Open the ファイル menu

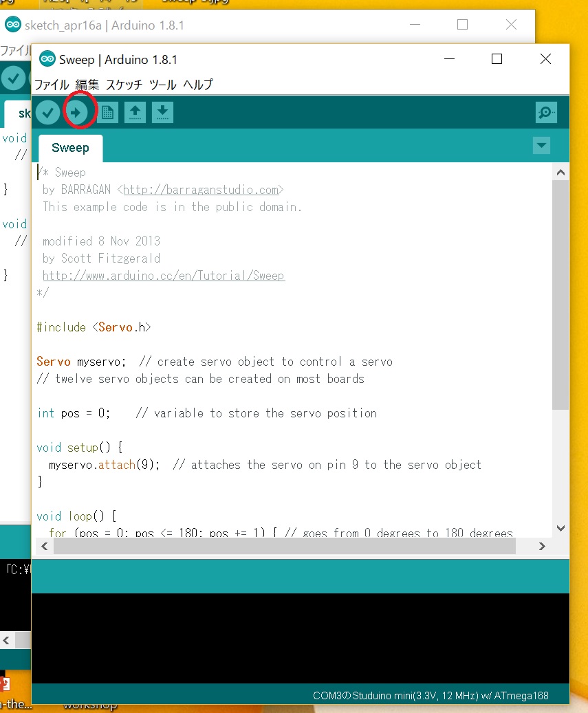52,85
